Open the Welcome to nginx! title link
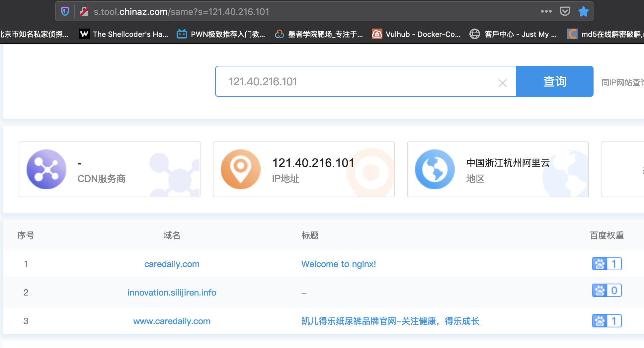644x348 pixels. tap(339, 264)
